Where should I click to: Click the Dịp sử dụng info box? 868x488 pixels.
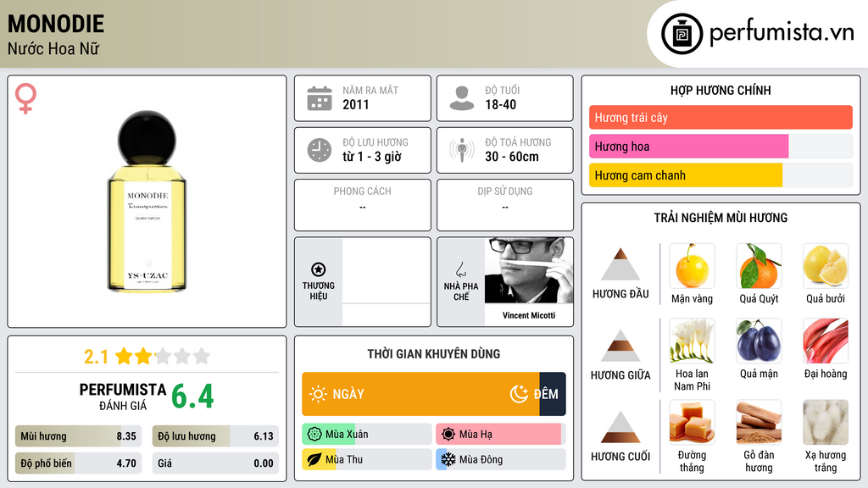click(505, 205)
